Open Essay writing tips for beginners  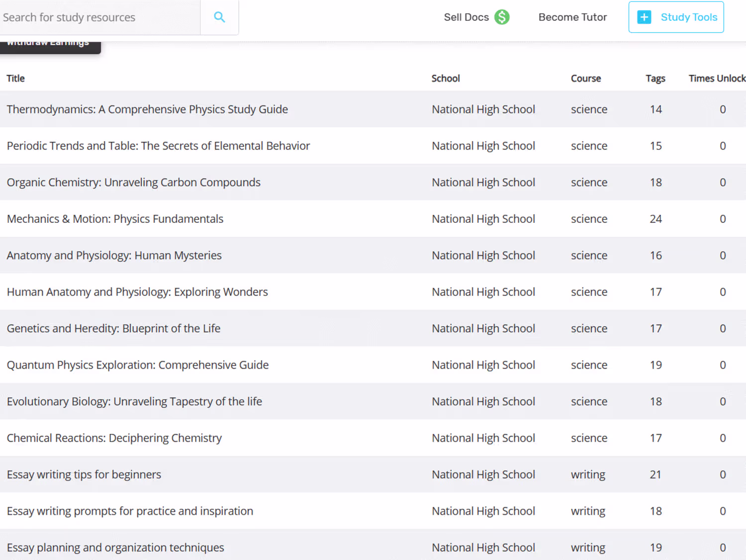[x=84, y=474]
